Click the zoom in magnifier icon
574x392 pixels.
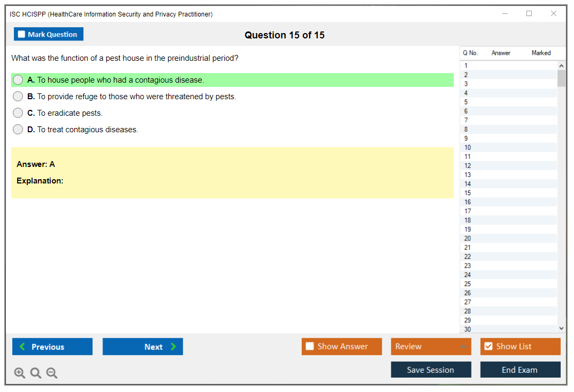[20, 373]
